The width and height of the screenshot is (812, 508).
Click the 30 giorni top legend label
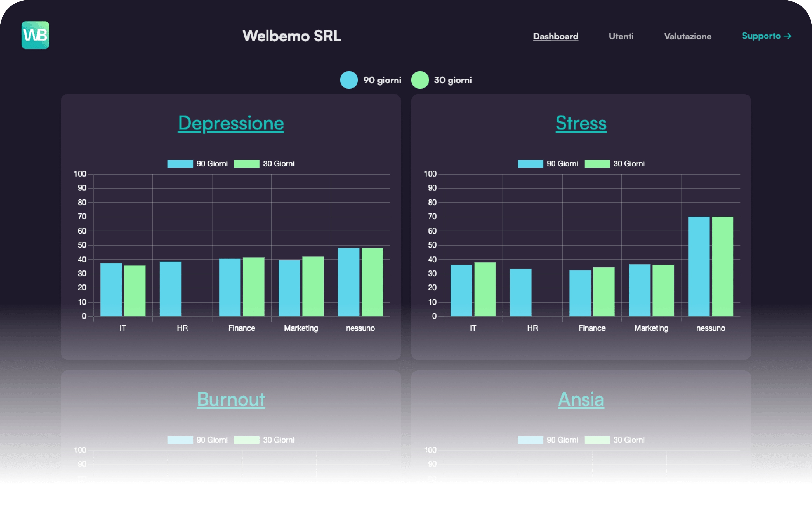[x=453, y=80]
